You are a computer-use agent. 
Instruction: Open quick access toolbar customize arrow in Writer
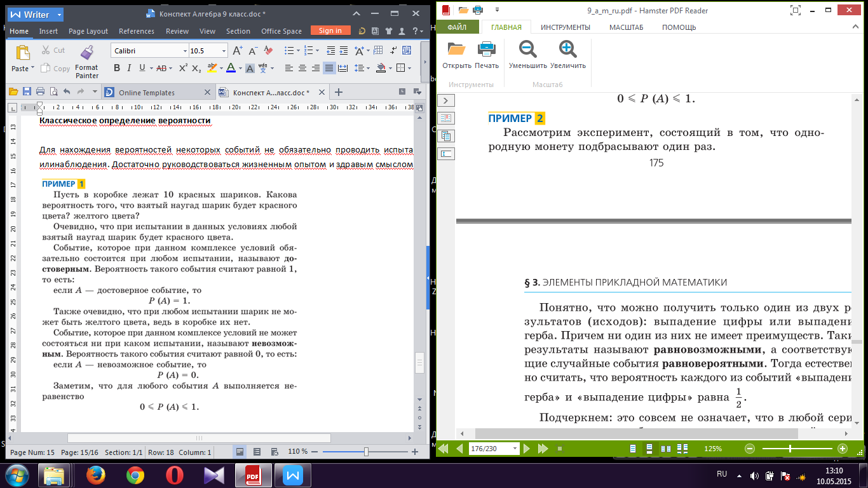pyautogui.click(x=95, y=92)
